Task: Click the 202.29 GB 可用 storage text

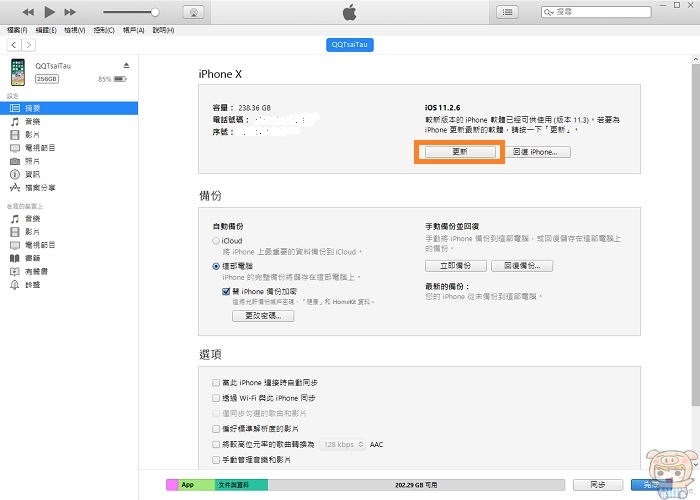Action: [x=416, y=485]
